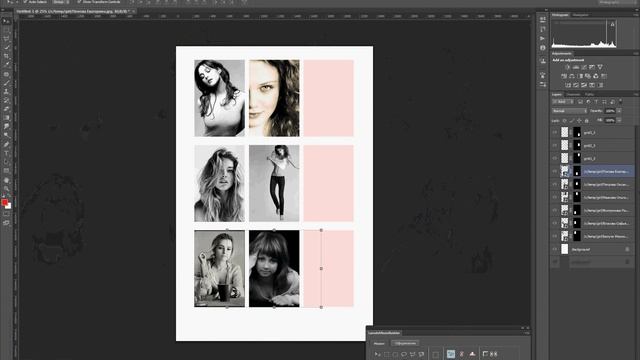The height and width of the screenshot is (360, 640).
Task: Select the Move tool
Action: click(6, 21)
